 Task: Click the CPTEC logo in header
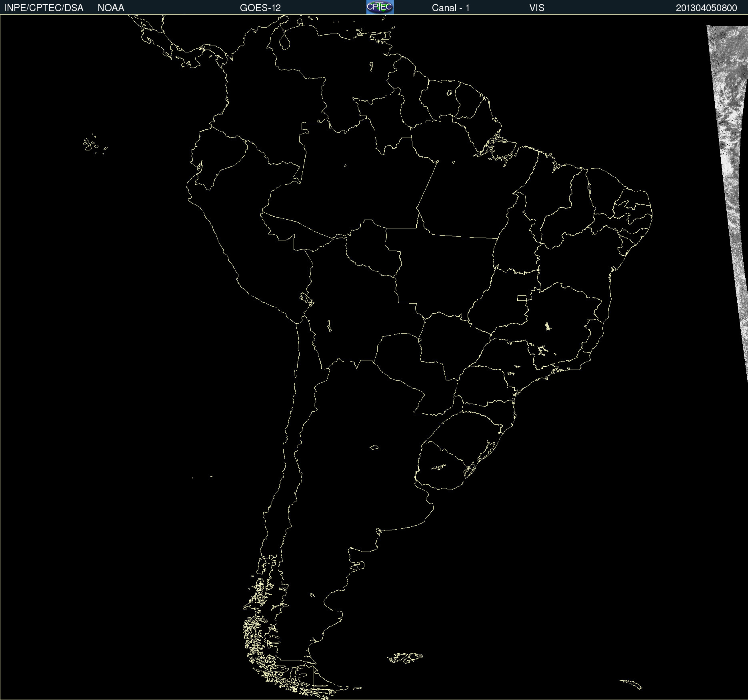[380, 7]
